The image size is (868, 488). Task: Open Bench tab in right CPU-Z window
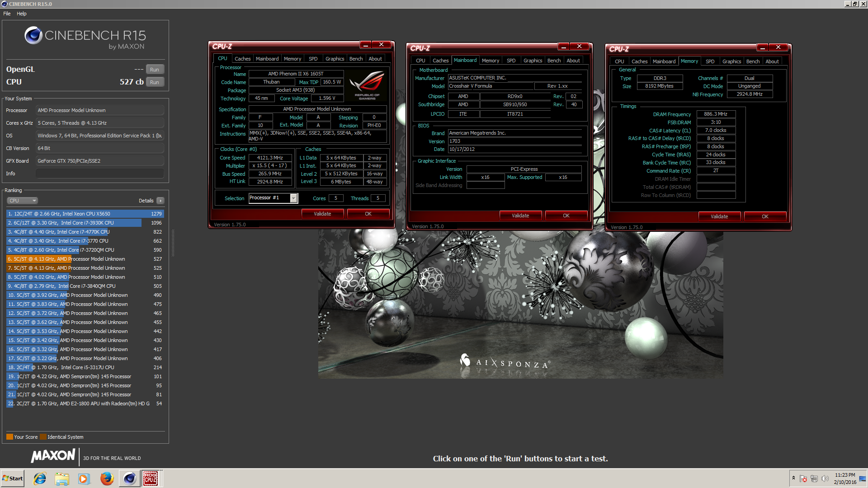pos(753,61)
